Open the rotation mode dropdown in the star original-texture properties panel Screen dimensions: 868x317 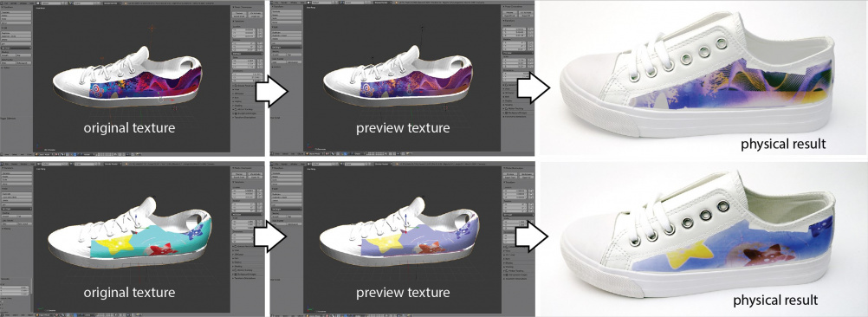tap(247, 215)
